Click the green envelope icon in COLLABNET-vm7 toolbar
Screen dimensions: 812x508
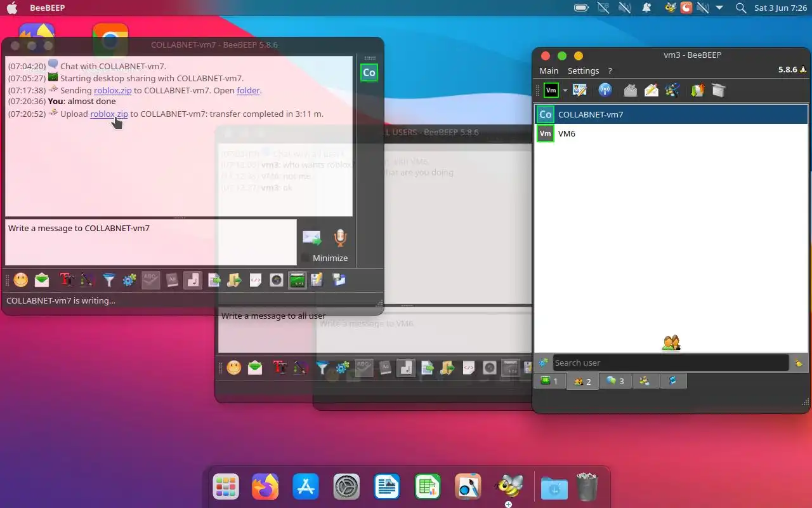click(42, 279)
